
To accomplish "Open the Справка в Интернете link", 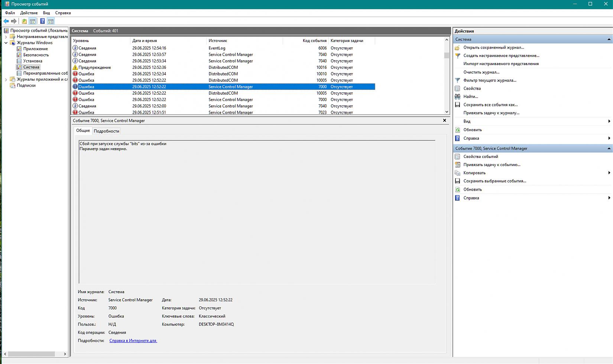I will coord(133,341).
